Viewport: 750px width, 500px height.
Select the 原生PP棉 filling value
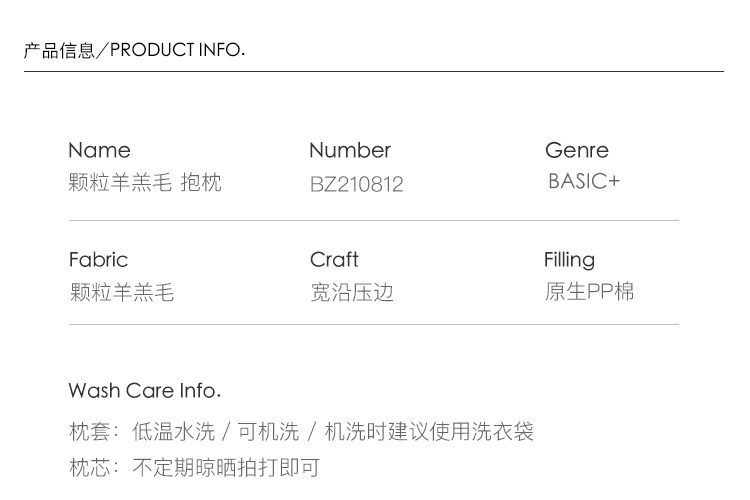click(x=589, y=292)
